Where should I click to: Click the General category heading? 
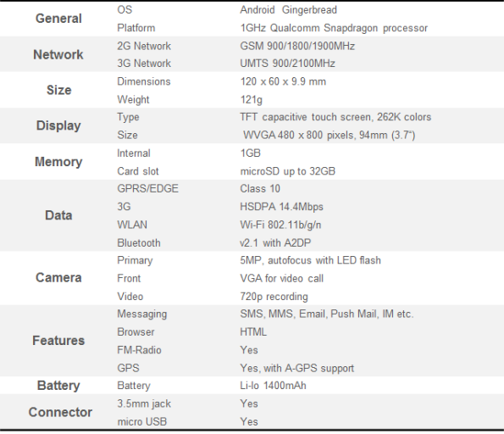coord(58,19)
